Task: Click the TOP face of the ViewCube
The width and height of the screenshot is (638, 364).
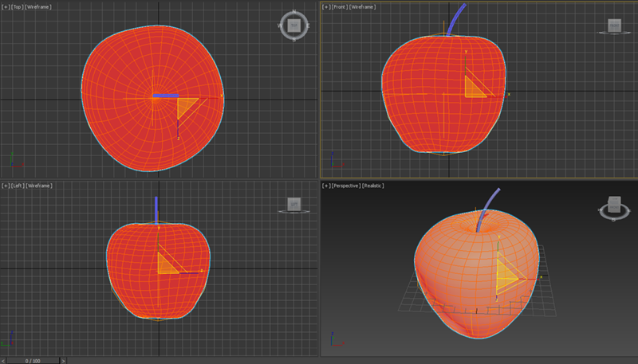Action: pyautogui.click(x=293, y=25)
